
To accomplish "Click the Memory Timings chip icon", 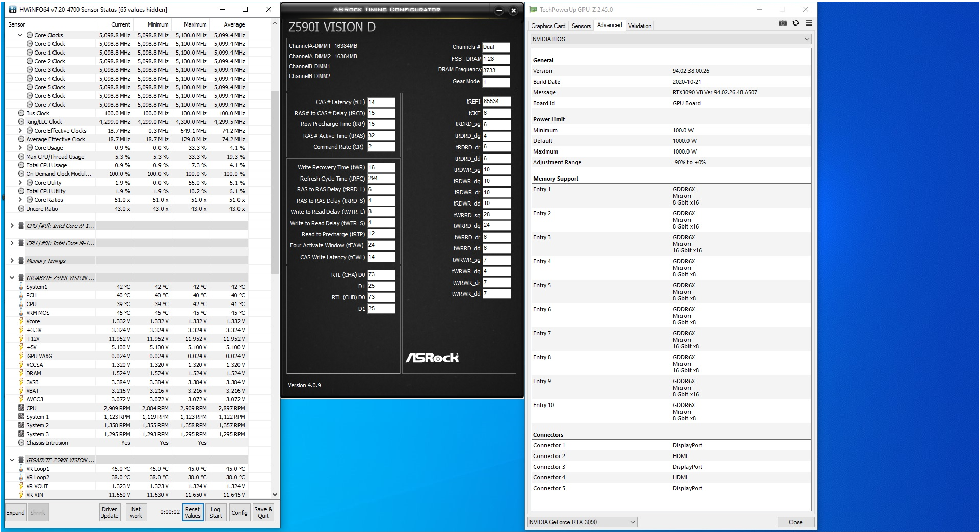I will 21,261.
